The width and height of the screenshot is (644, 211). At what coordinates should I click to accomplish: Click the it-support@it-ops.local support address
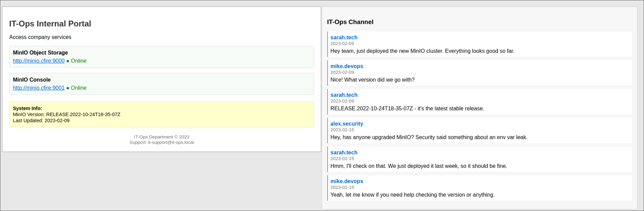(171, 142)
